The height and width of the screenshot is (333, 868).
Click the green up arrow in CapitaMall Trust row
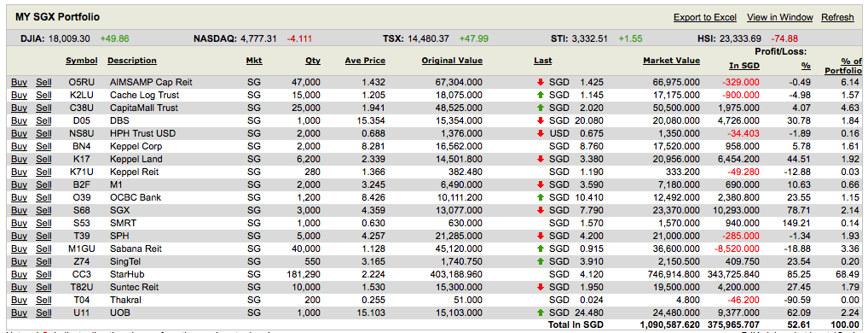pos(541,108)
